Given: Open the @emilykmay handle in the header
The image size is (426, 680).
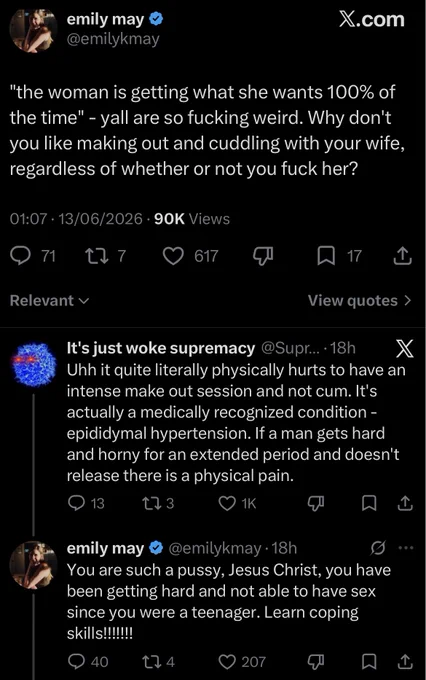Looking at the screenshot, I should click(113, 39).
